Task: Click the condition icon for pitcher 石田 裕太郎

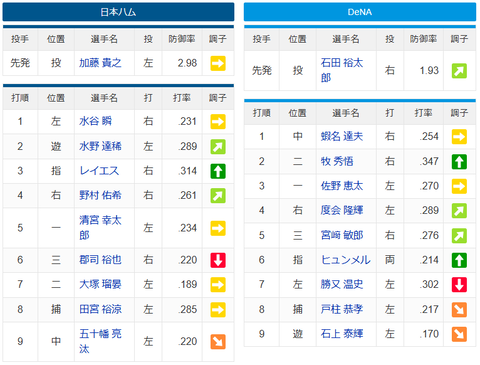Action: click(x=459, y=71)
